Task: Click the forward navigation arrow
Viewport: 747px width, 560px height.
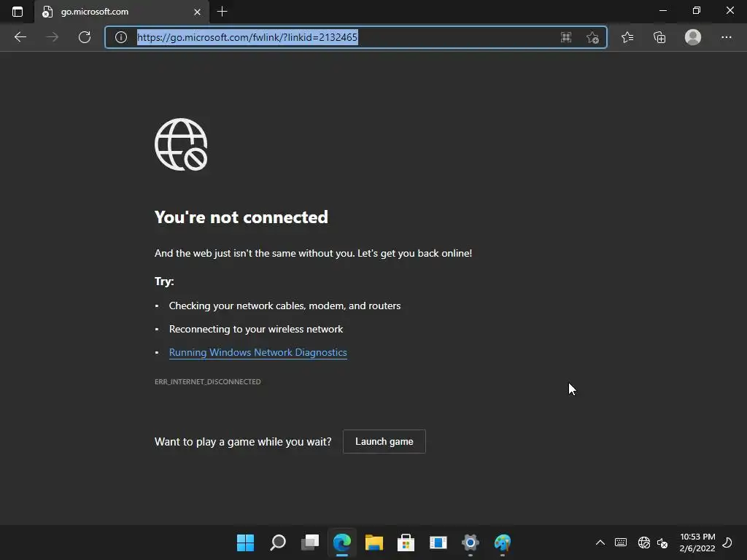Action: pyautogui.click(x=52, y=37)
